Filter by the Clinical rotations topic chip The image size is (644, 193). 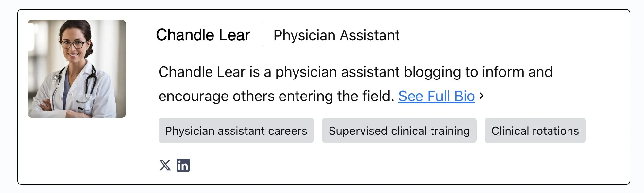coord(535,131)
